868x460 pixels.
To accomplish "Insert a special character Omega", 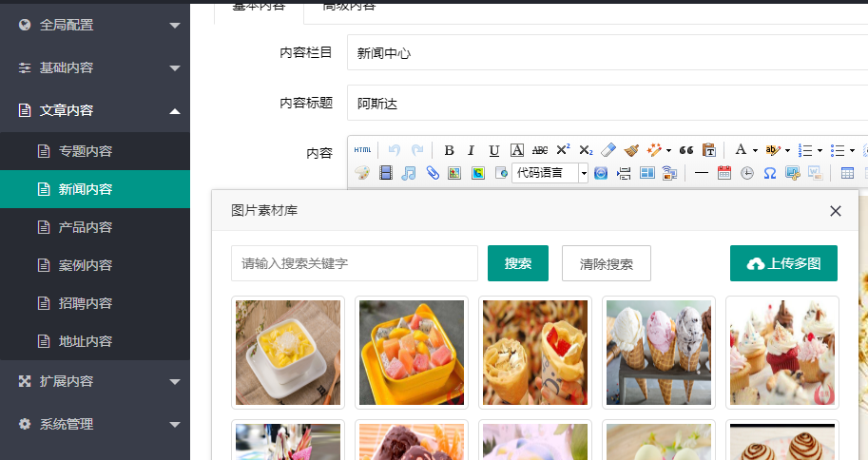I will tap(770, 173).
